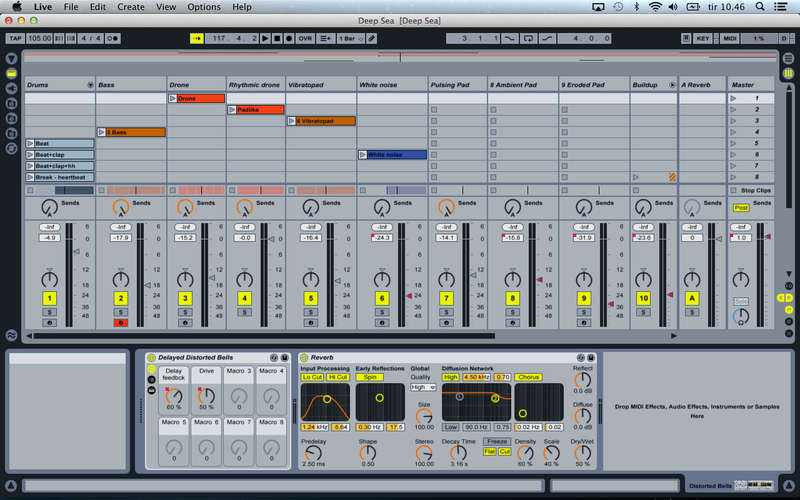
Task: Click the TAP tempo button
Action: (x=15, y=38)
